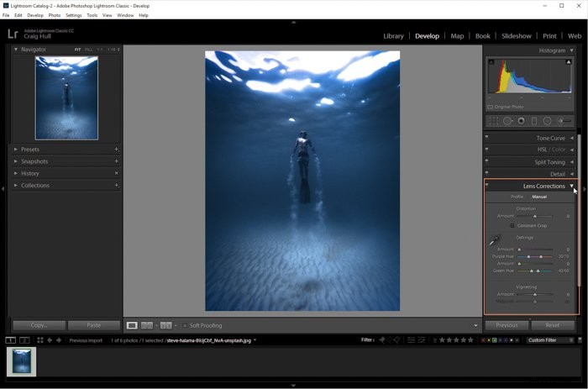
Task: Open the Custom Filter dropdown
Action: 550,340
